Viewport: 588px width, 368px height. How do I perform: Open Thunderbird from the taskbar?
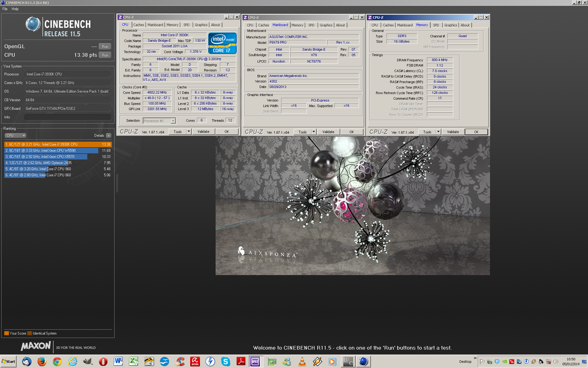[x=27, y=362]
